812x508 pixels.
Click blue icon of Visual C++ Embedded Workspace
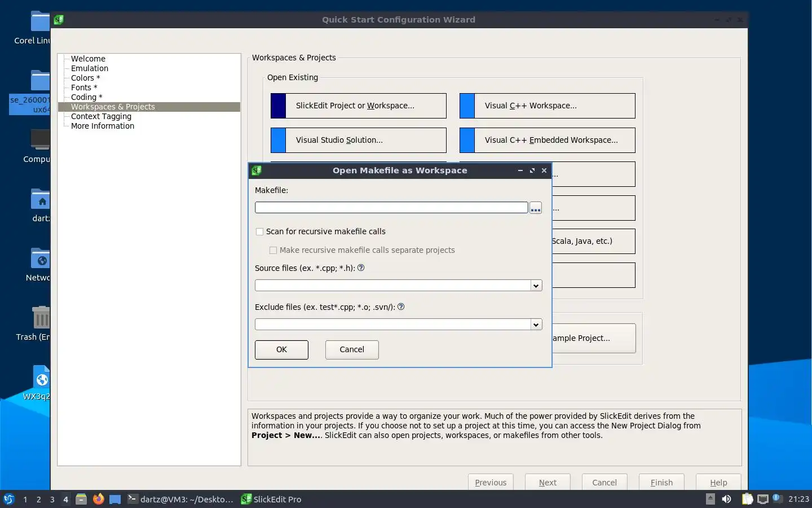click(467, 140)
